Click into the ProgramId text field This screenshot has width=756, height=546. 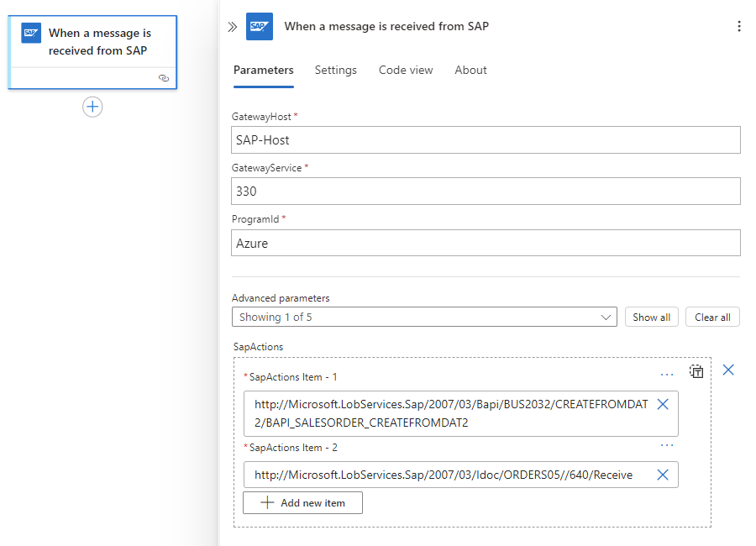[486, 243]
